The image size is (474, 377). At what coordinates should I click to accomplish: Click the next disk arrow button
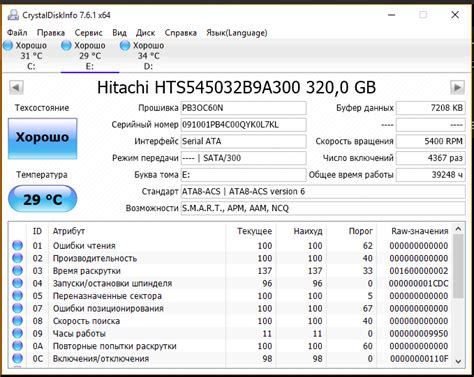(x=457, y=88)
